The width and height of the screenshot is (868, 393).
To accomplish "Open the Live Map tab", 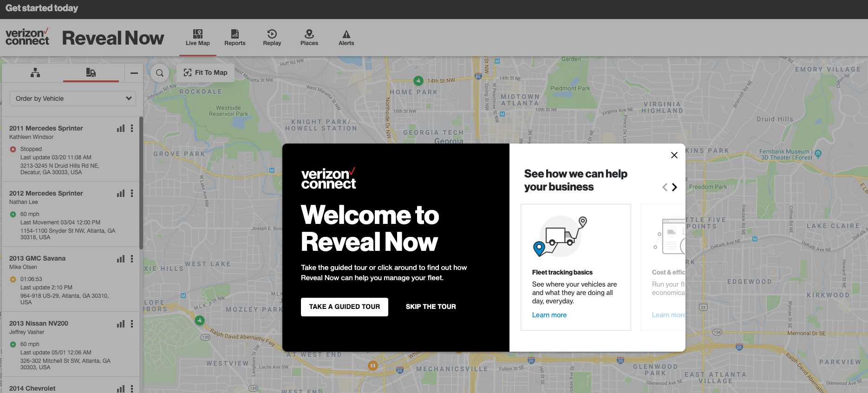I will (197, 38).
